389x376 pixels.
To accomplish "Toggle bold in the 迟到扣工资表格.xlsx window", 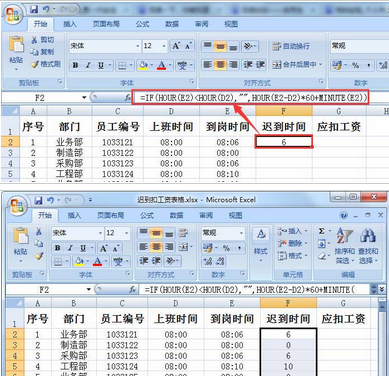I will point(58,248).
